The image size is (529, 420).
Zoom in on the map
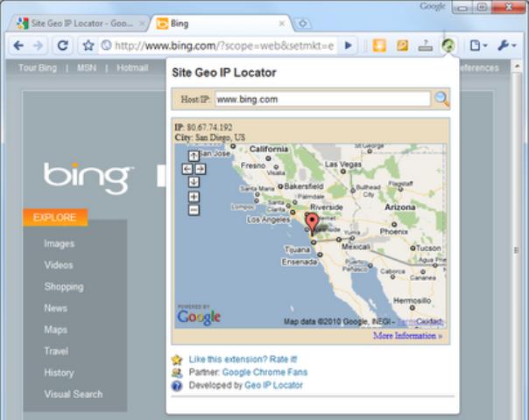coord(194,197)
